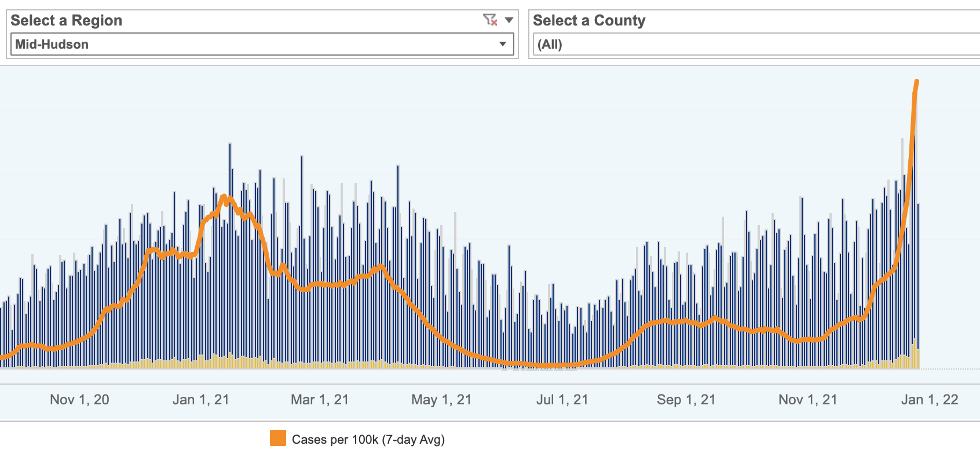
Task: Click the Jul 1, 21 axis label
Action: (x=562, y=400)
